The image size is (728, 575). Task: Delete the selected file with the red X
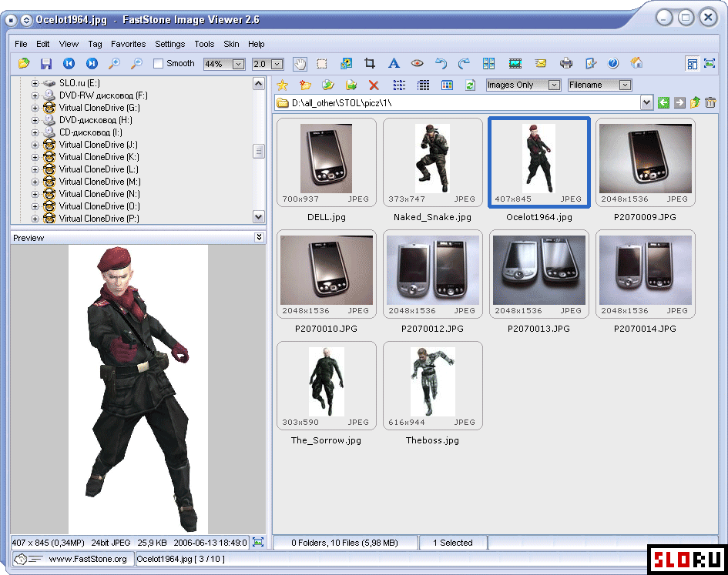374,85
